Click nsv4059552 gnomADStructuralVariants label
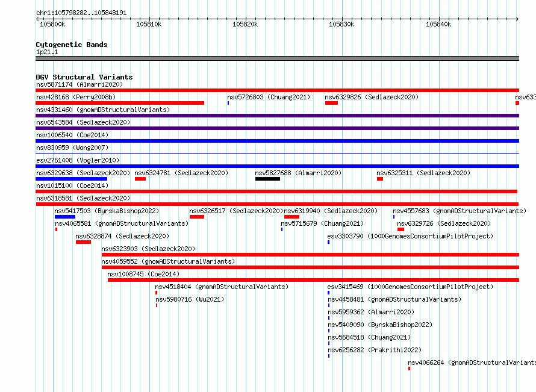 (x=168, y=261)
